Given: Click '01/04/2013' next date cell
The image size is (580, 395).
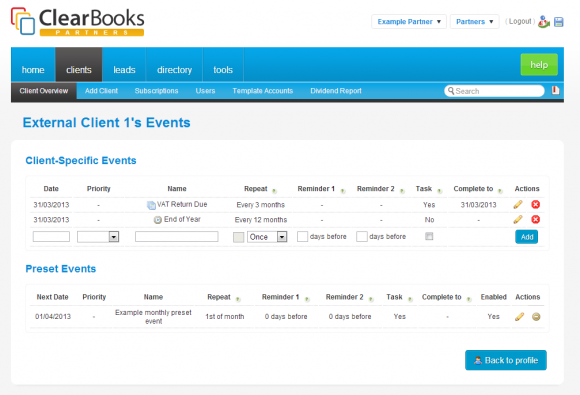Looking at the screenshot, I should (53, 317).
